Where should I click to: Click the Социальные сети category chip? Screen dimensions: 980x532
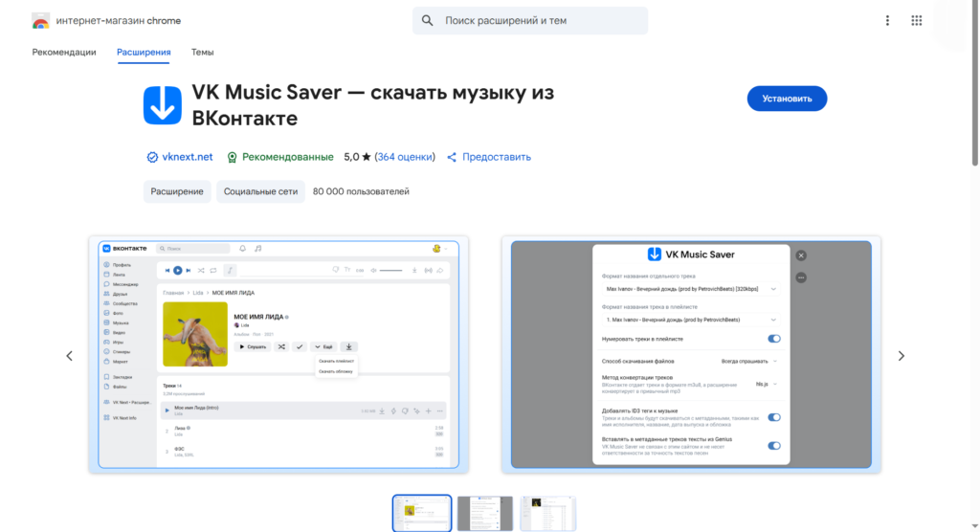(260, 192)
